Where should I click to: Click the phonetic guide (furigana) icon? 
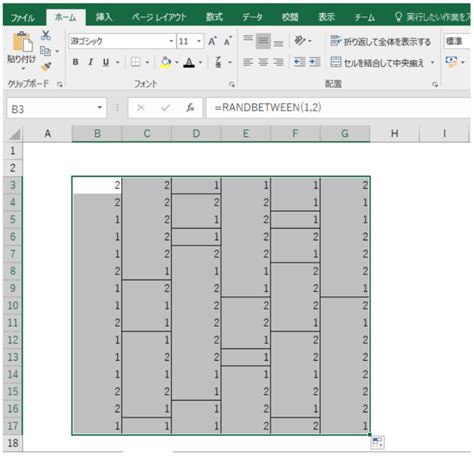(x=218, y=62)
